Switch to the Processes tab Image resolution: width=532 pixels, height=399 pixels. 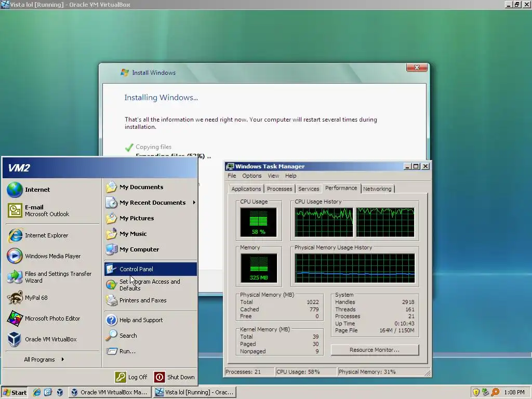(279, 189)
